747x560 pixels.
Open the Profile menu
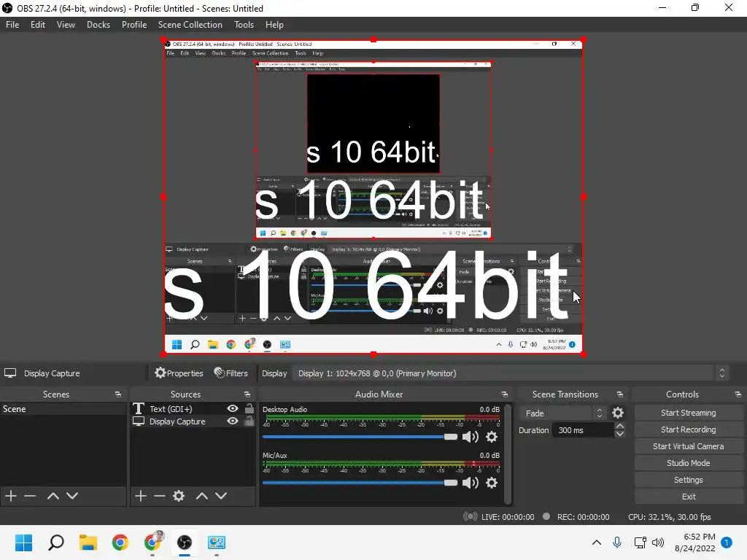(134, 25)
